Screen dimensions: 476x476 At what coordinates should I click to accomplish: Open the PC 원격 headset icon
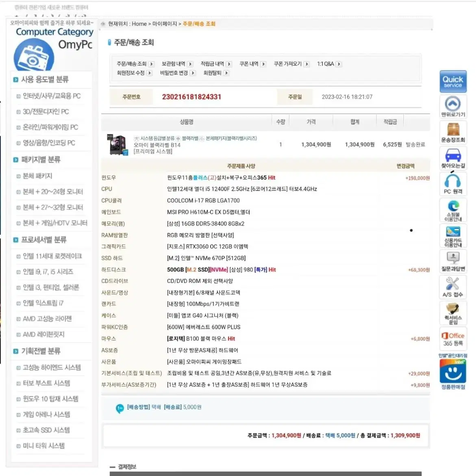pos(453,184)
